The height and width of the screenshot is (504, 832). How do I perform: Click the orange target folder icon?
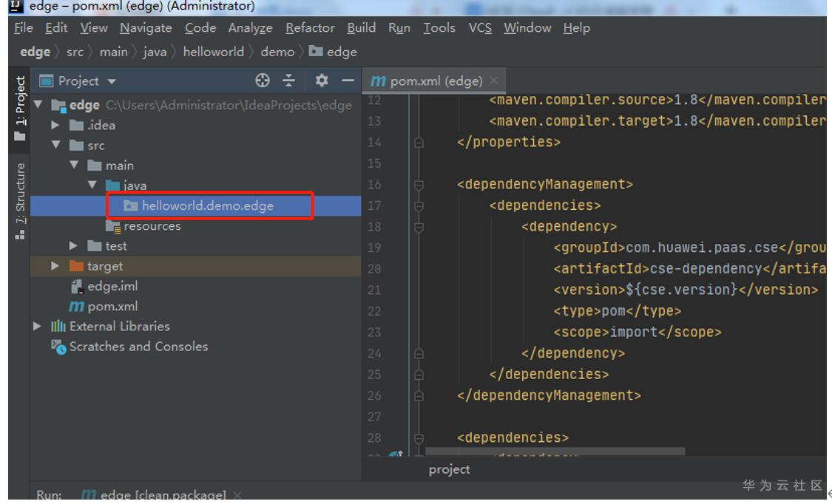coord(76,265)
